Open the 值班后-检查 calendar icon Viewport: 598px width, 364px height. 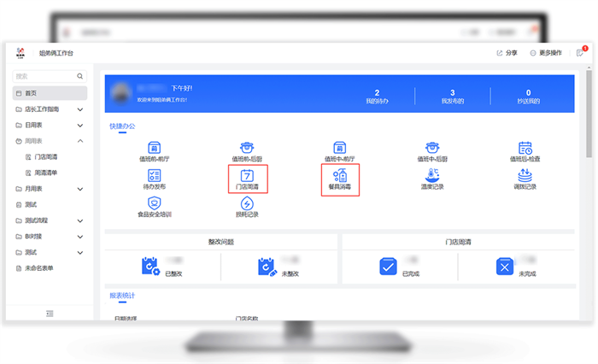click(525, 148)
